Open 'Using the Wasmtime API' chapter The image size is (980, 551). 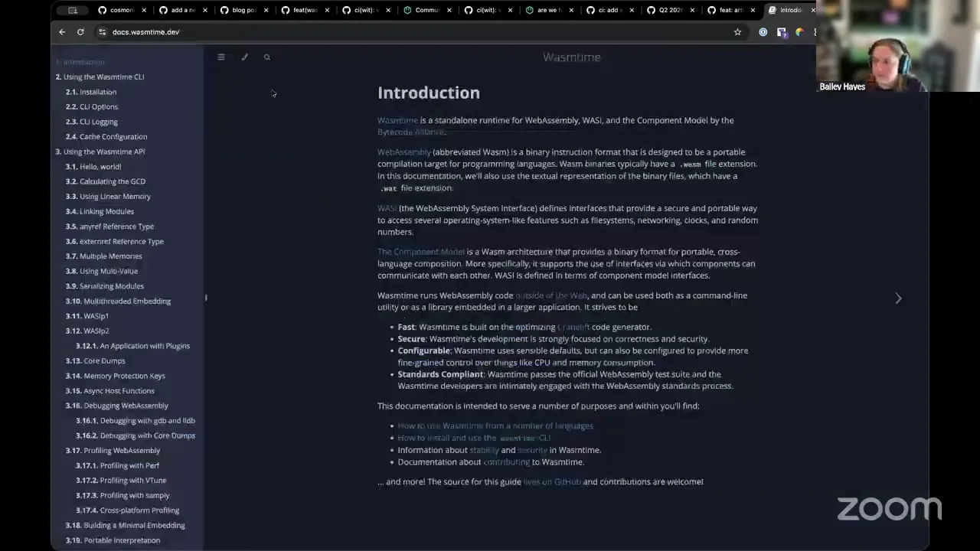click(x=100, y=152)
